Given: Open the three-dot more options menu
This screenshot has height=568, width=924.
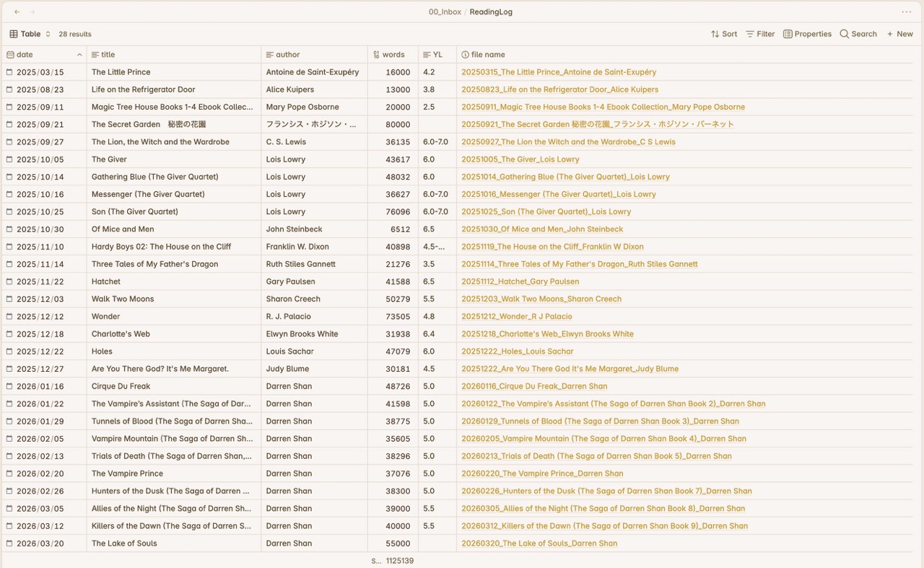Looking at the screenshot, I should click(x=907, y=12).
